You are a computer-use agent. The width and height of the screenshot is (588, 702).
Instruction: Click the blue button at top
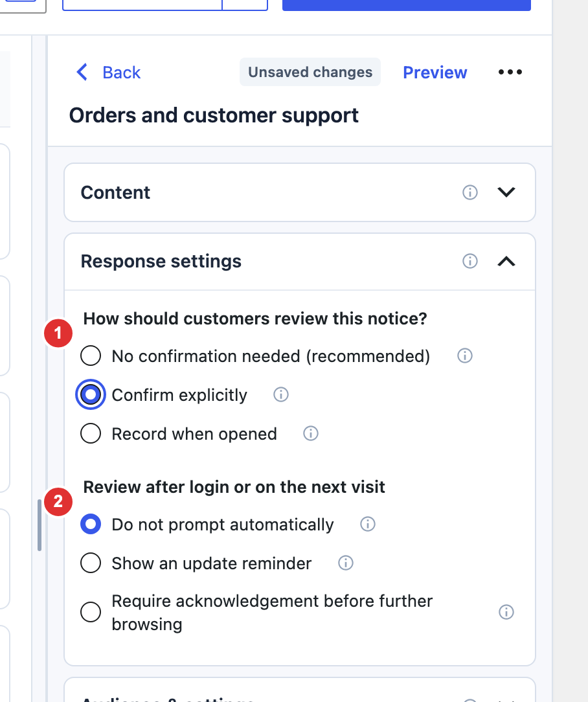407,5
